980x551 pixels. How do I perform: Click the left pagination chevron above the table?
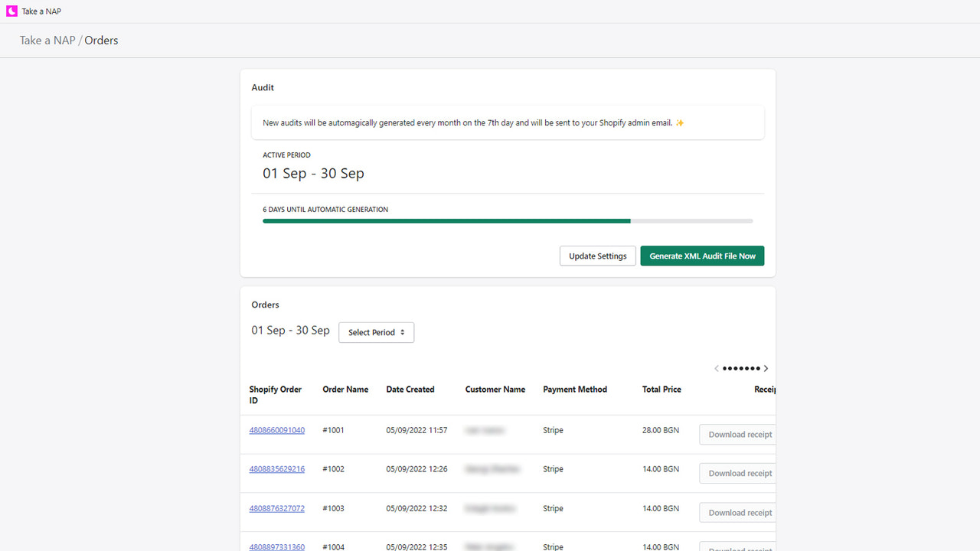pyautogui.click(x=717, y=368)
